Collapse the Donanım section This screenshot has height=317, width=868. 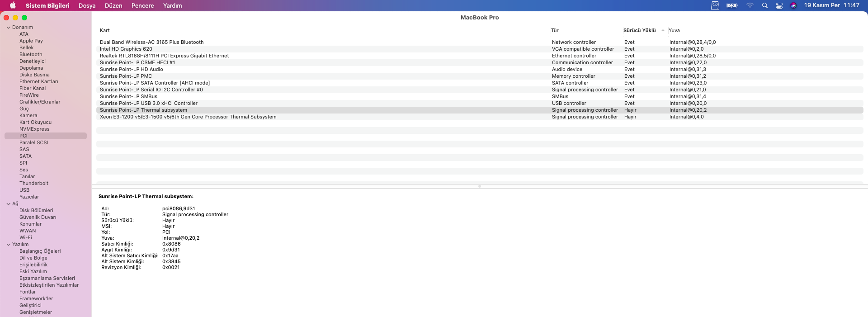pos(8,28)
